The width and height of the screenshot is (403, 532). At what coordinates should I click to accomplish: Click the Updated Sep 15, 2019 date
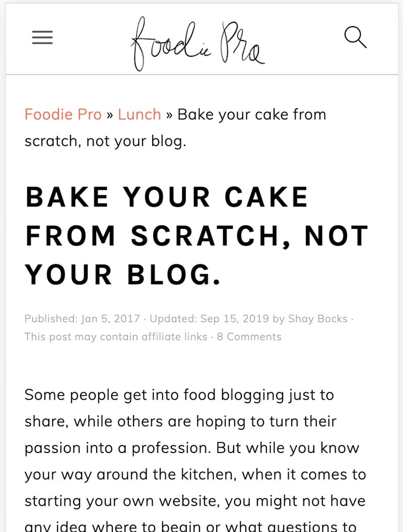pos(210,319)
